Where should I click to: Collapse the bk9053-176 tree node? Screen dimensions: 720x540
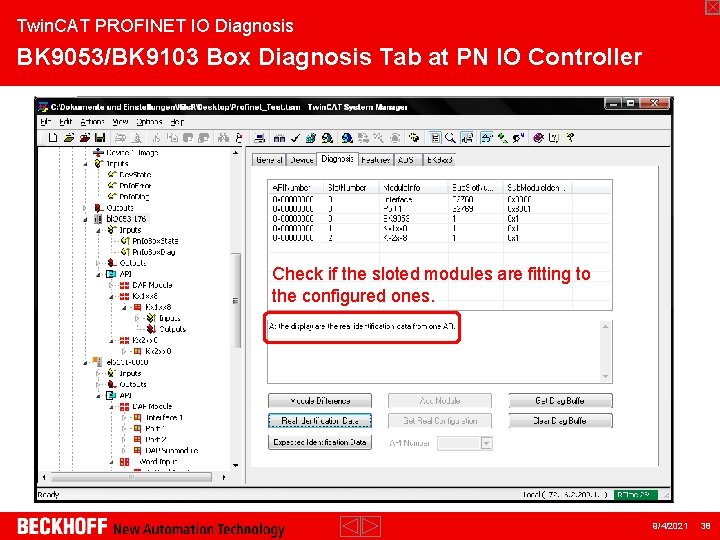(85, 219)
